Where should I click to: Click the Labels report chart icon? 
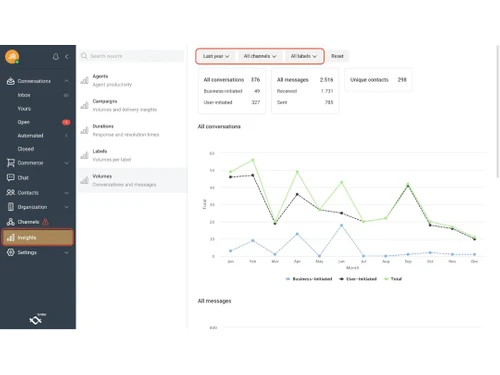pyautogui.click(x=84, y=156)
